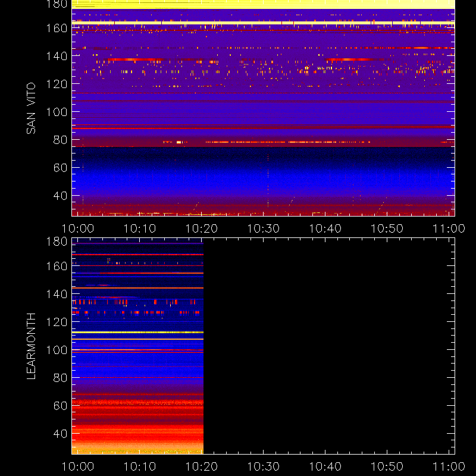Pick the 10:20 time label below San Vito plot
Image resolution: width=476 pixels, height=476 pixels.
click(x=202, y=228)
